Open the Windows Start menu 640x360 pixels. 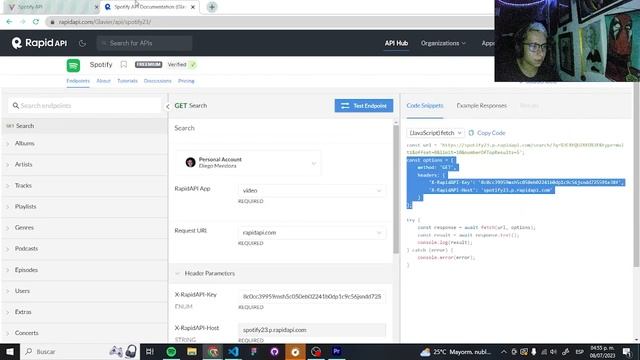(10, 351)
